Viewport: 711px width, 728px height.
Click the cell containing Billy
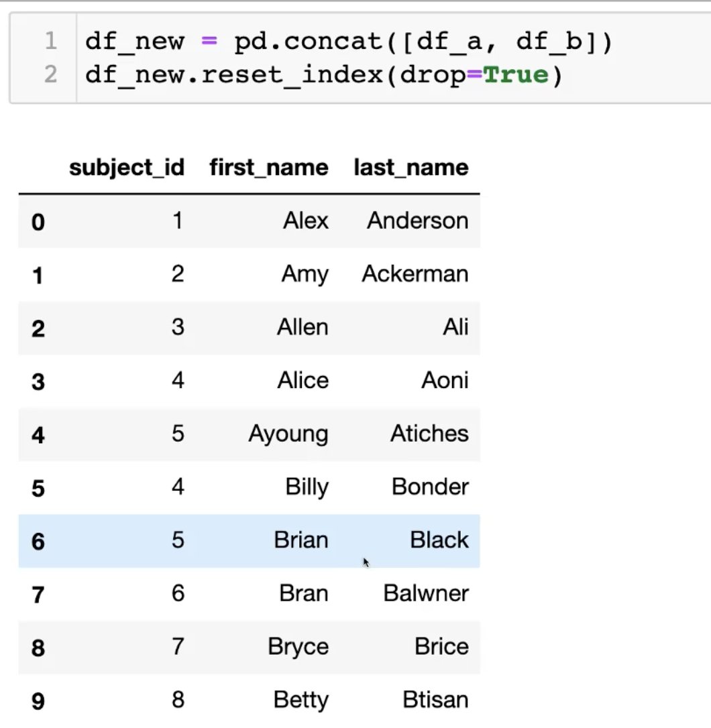[x=307, y=487]
